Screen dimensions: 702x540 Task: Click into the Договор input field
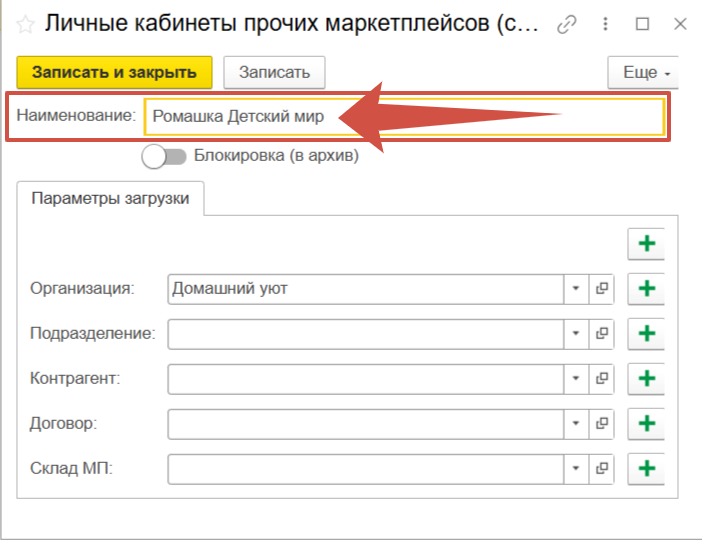[x=365, y=424]
